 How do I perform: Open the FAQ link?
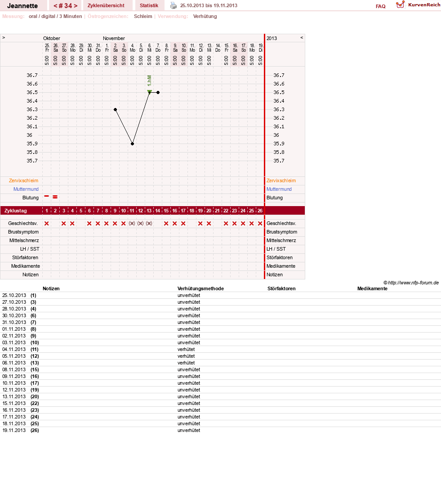[x=381, y=6]
